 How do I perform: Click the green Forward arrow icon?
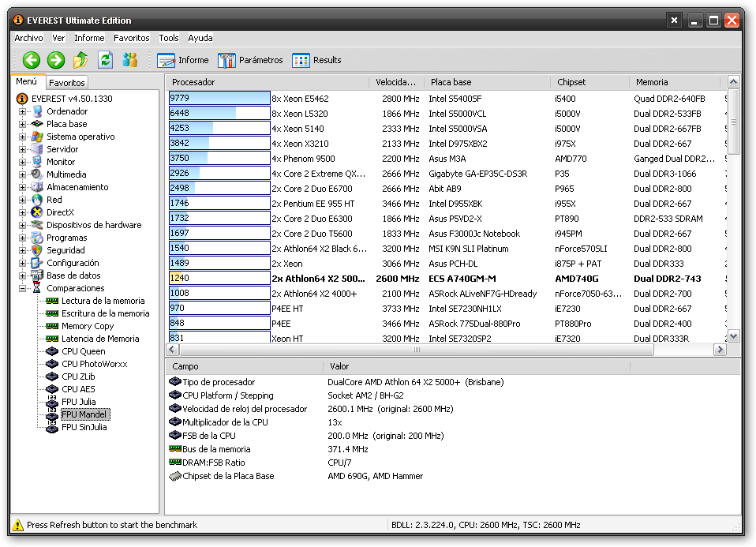click(x=55, y=60)
